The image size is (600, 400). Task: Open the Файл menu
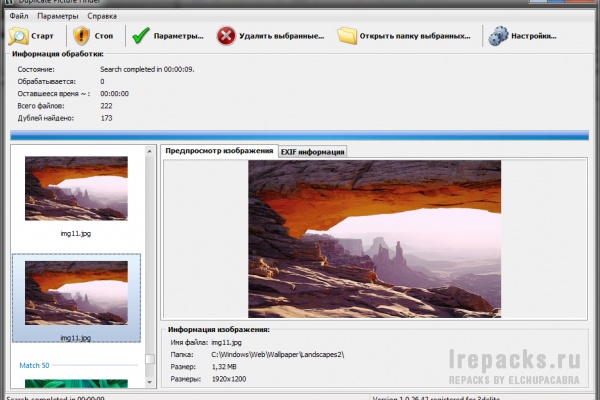coord(19,16)
